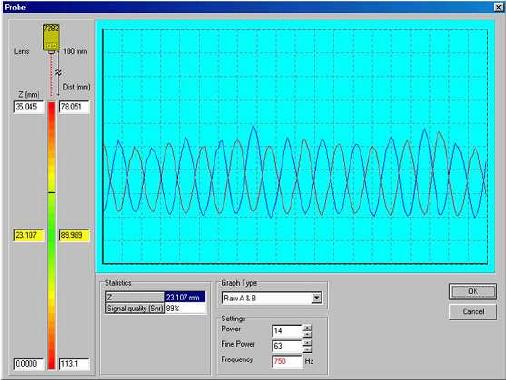
Task: Increase Fine Power with the up arrow
Action: click(x=307, y=343)
